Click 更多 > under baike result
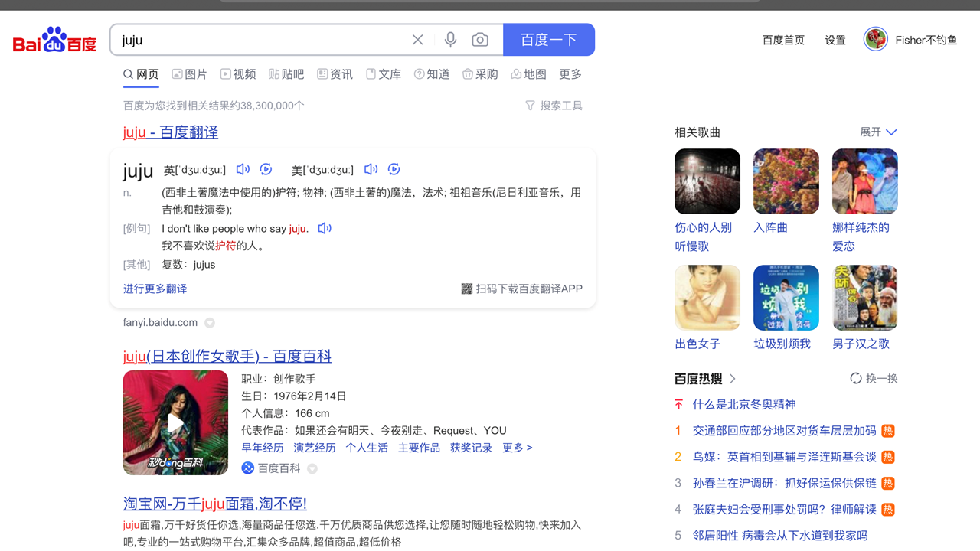Image resolution: width=980 pixels, height=551 pixels. 517,448
